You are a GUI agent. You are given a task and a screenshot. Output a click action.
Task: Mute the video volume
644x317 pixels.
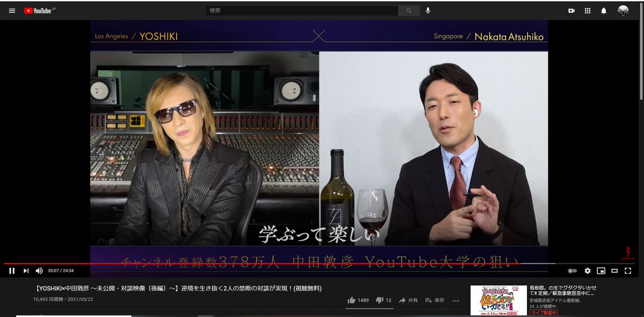click(x=39, y=271)
